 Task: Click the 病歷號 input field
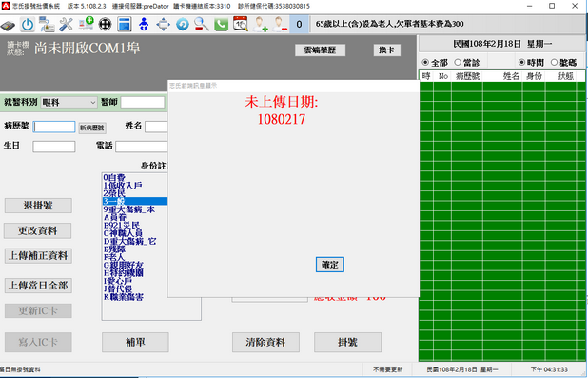point(54,127)
